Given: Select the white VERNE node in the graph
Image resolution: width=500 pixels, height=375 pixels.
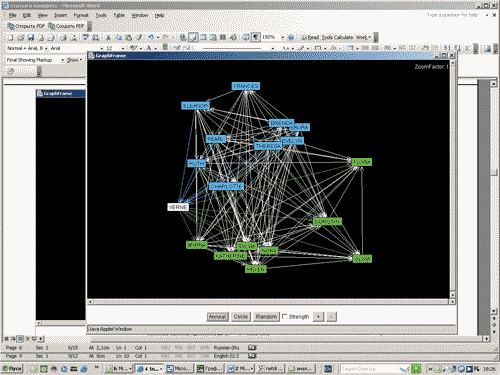Looking at the screenshot, I should pyautogui.click(x=178, y=207).
